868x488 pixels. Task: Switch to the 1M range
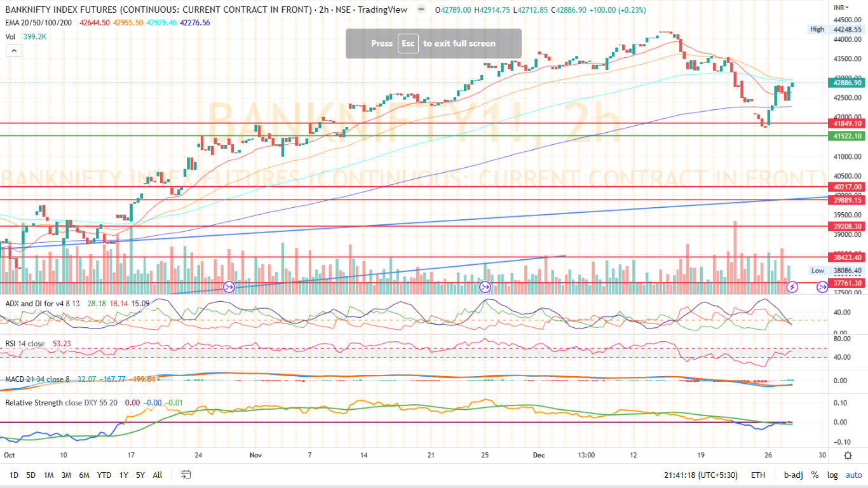[48, 475]
